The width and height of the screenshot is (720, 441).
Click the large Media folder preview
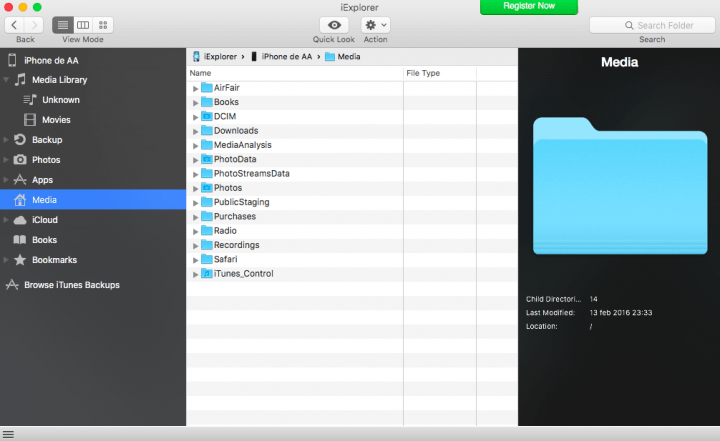(620, 186)
